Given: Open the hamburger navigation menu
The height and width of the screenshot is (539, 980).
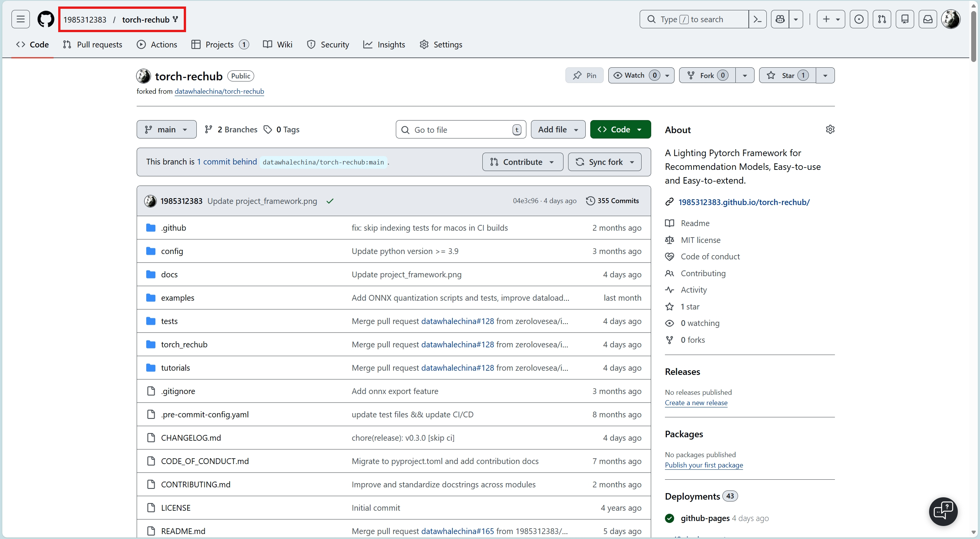Looking at the screenshot, I should tap(21, 19).
